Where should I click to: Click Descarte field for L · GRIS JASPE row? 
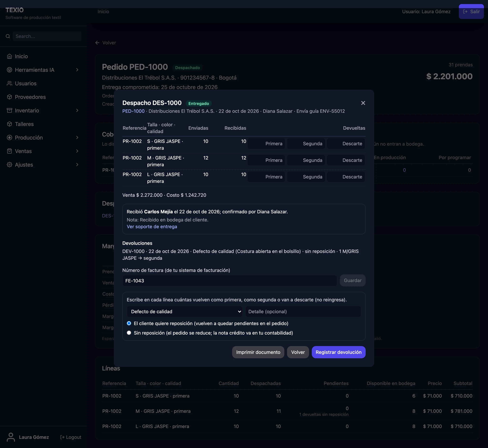tap(346, 177)
